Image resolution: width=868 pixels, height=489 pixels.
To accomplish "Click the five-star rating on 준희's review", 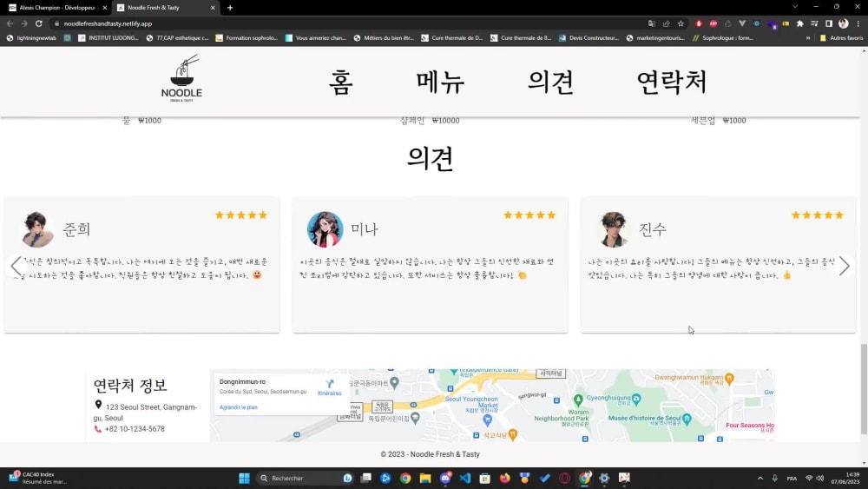I will [x=240, y=215].
